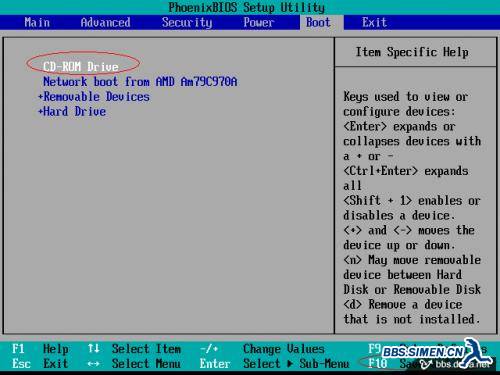Expand the plus sign before Hard Drive
Viewport: 500px width, 375px height.
(40, 112)
